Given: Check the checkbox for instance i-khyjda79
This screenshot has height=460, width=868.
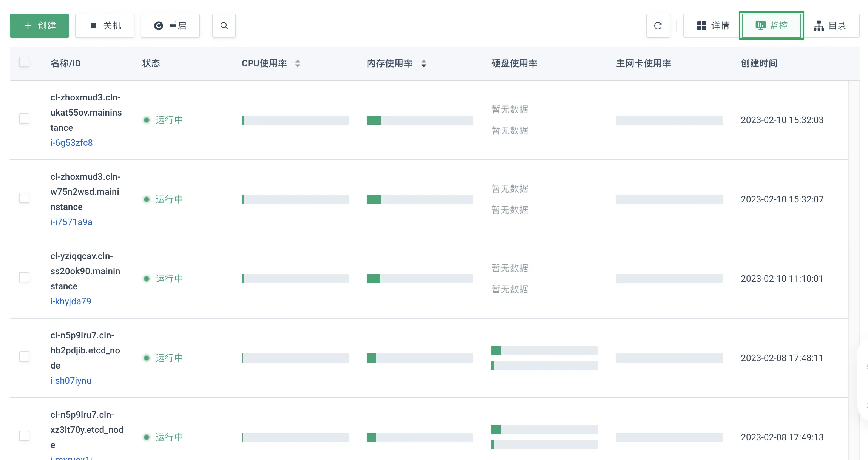Looking at the screenshot, I should [x=24, y=277].
